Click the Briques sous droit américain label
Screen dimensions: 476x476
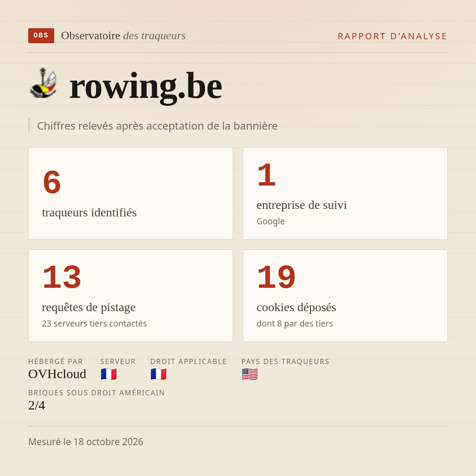(x=97, y=393)
